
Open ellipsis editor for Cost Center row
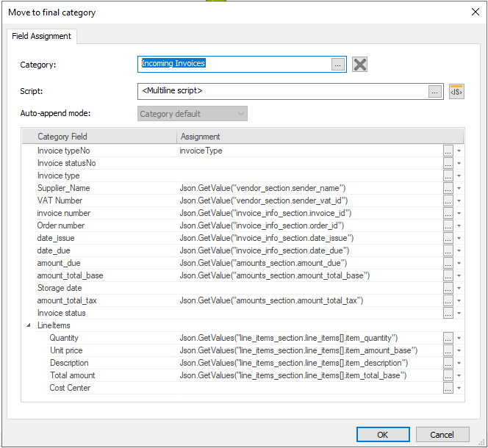click(448, 388)
